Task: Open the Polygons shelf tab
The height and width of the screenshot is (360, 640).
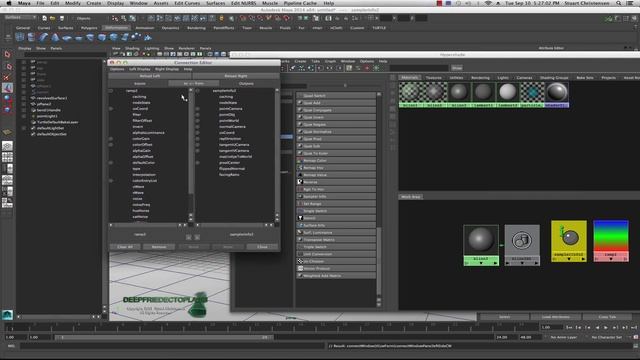Action: [x=89, y=28]
